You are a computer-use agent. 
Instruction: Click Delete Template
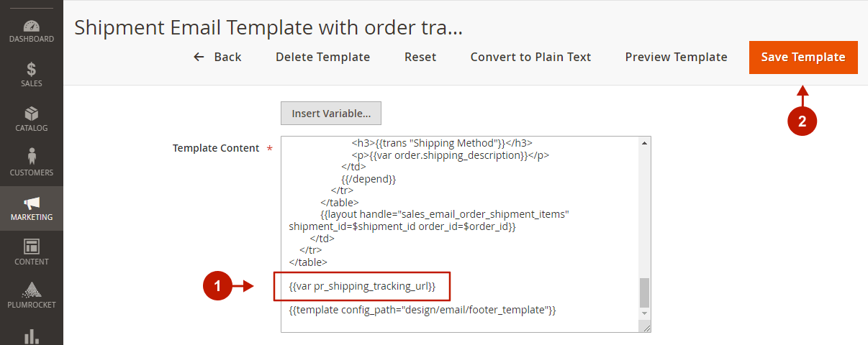click(322, 57)
